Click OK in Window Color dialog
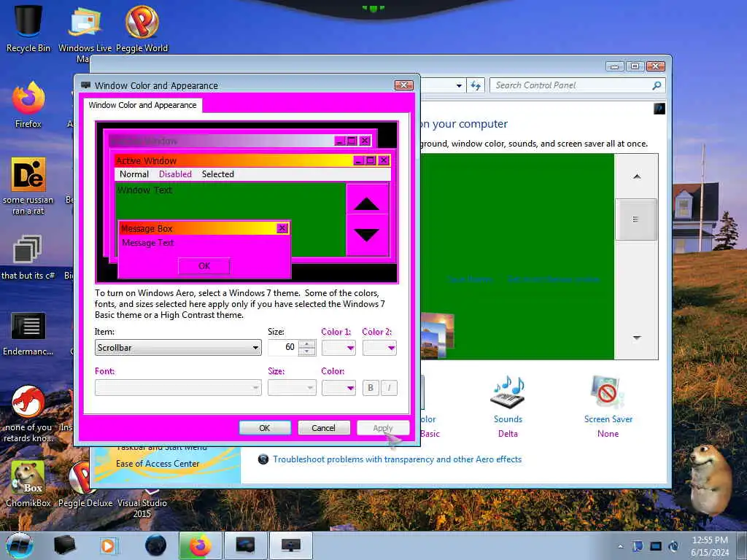The height and width of the screenshot is (560, 747). [265, 427]
